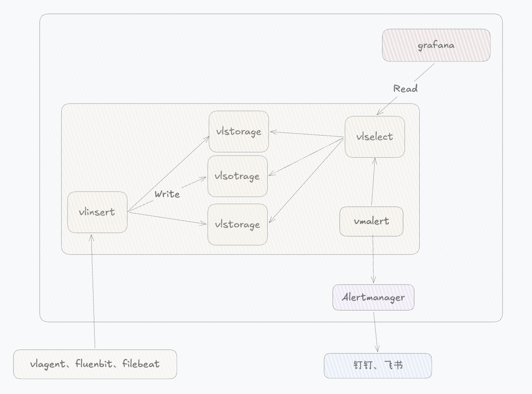Click the vmalert node

click(371, 221)
